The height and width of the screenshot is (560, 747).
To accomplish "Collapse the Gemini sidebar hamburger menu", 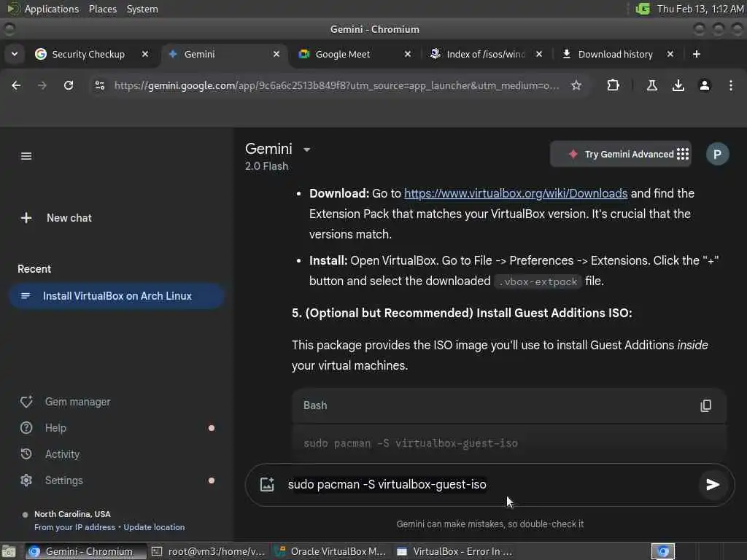I will (26, 156).
